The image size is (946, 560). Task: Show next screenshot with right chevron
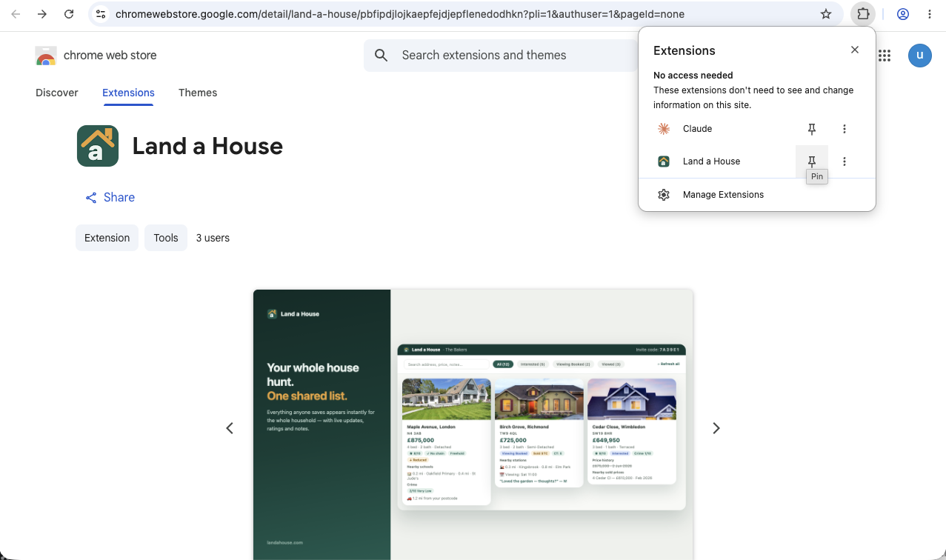(x=716, y=428)
